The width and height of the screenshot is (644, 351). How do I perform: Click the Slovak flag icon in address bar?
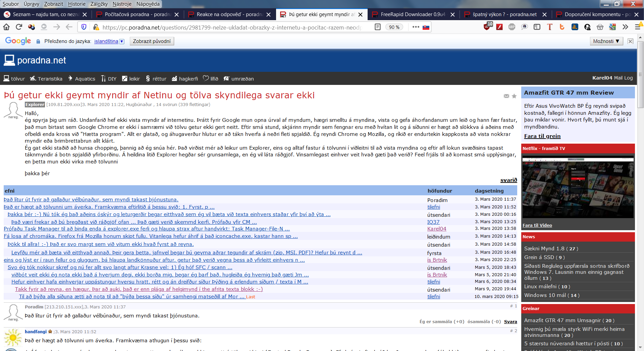[426, 27]
